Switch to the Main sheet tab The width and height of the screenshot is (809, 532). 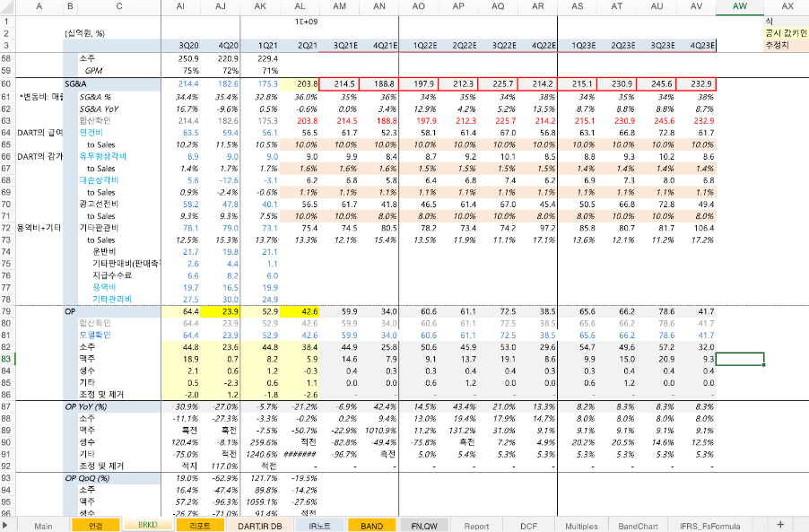(x=43, y=526)
